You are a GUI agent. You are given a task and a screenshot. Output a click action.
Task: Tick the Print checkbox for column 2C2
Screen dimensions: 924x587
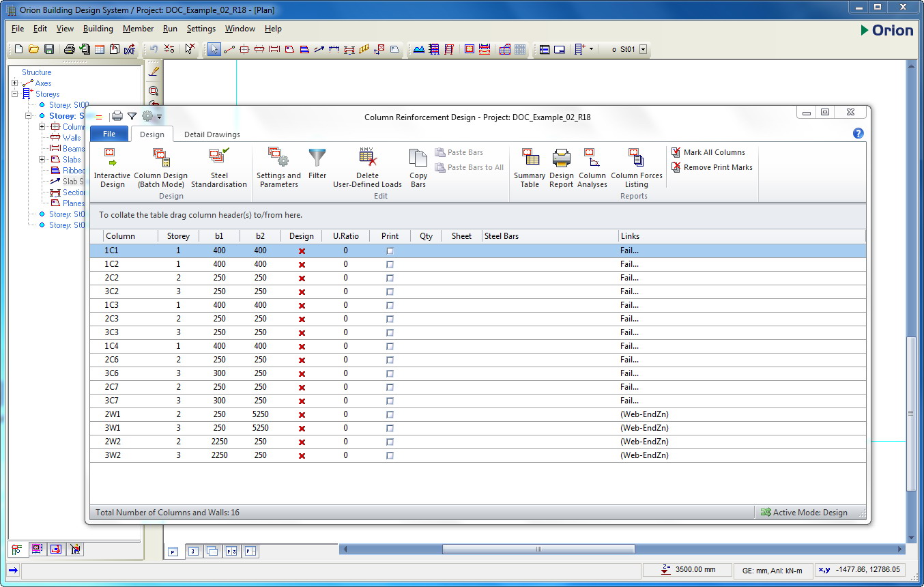(390, 278)
